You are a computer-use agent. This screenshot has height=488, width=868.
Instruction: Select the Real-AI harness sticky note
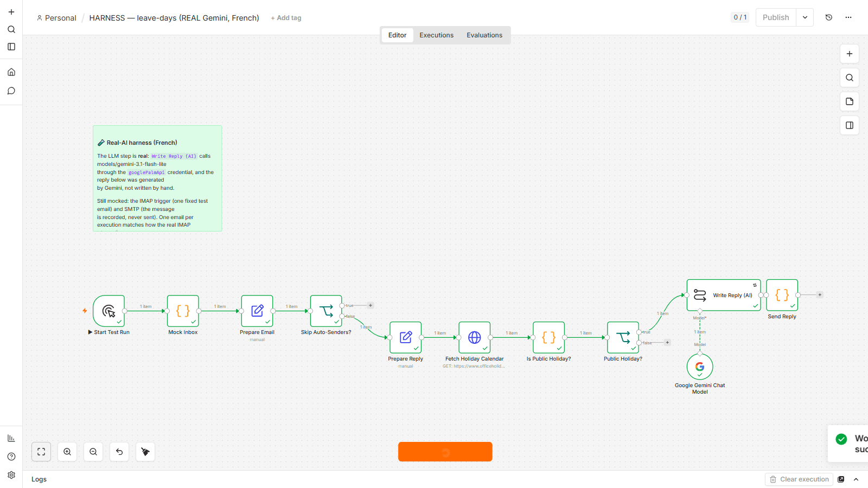tap(157, 178)
